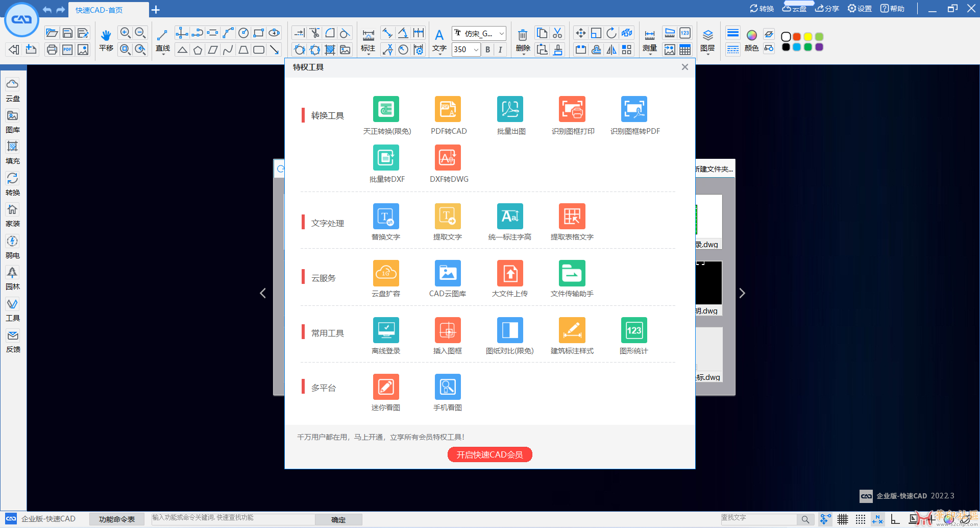Screen dimensions: 980x528
Task: Open the 图库 sidebar library
Action: 13,122
